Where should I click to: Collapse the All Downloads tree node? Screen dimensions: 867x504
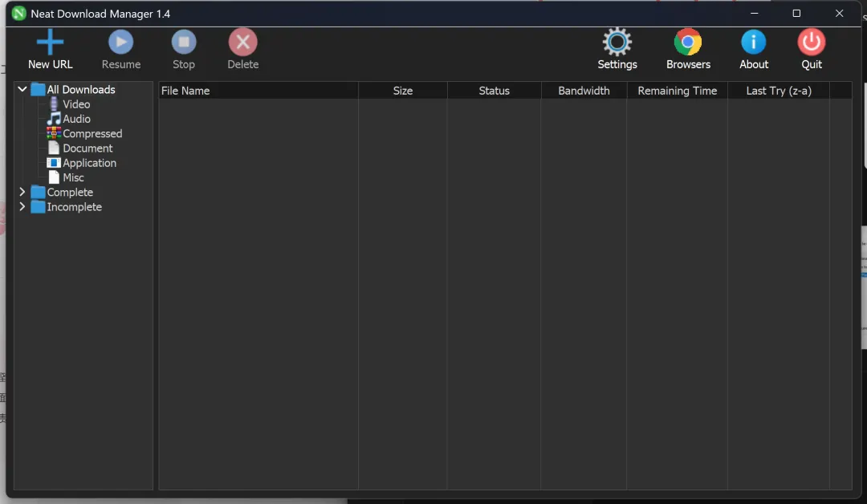[22, 89]
